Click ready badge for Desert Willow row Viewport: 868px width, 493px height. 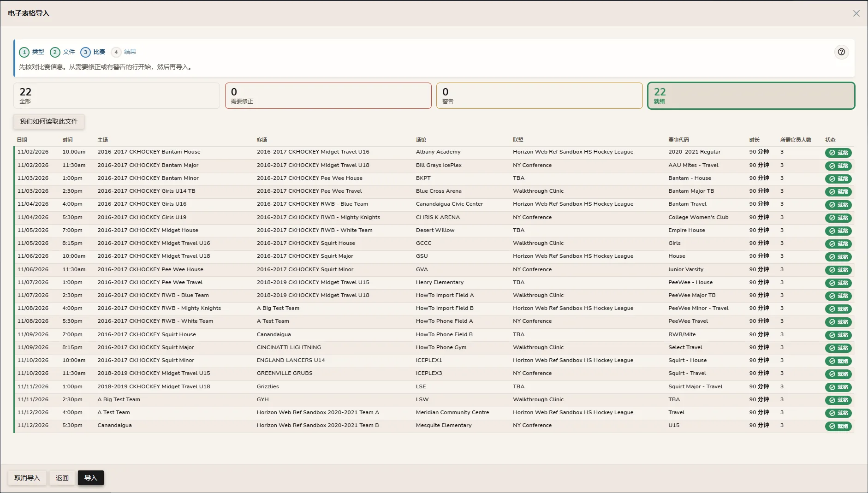point(838,231)
